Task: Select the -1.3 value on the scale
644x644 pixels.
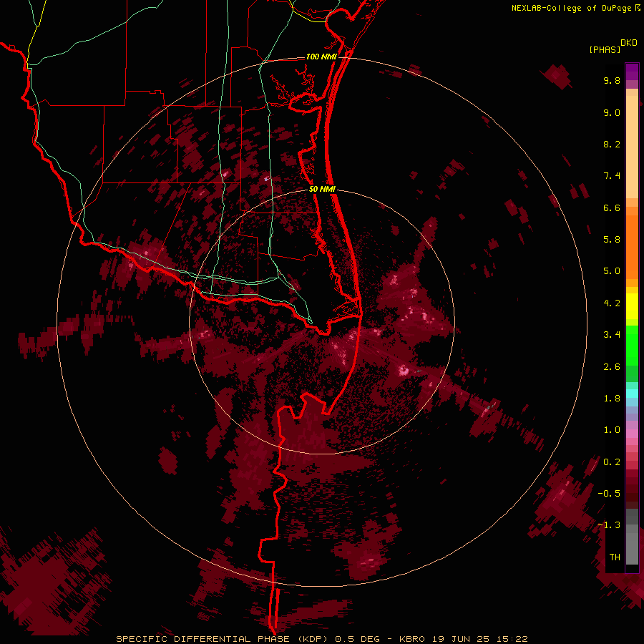Action: point(609,525)
